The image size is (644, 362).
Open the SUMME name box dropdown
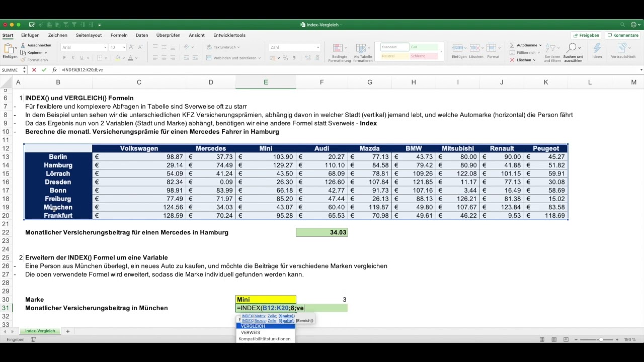pos(24,70)
